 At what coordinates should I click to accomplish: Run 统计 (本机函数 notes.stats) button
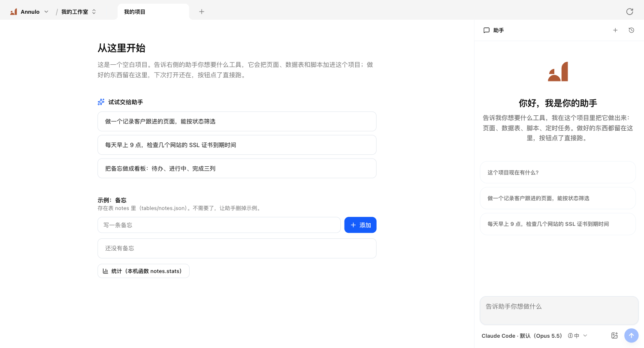coord(143,271)
